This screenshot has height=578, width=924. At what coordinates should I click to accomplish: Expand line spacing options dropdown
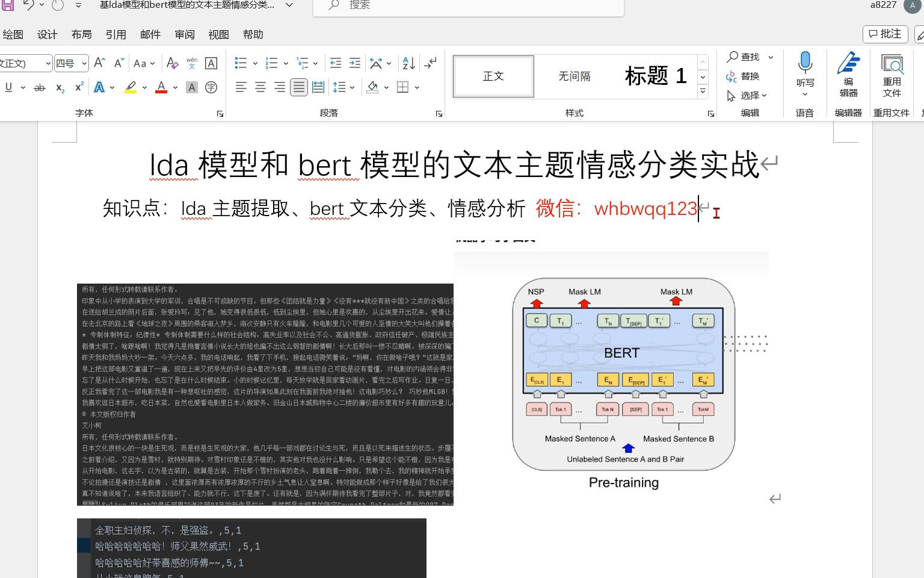click(x=353, y=87)
